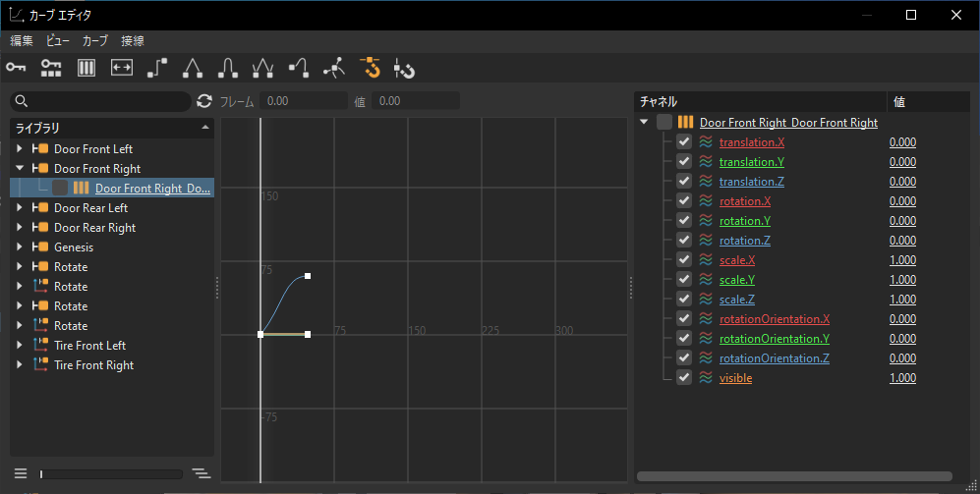The image size is (980, 494).
Task: Expand the Door Rear Left library item
Action: point(20,207)
